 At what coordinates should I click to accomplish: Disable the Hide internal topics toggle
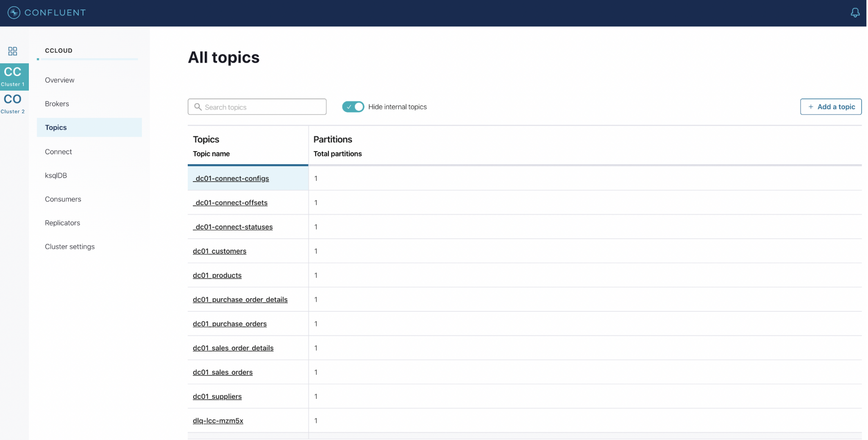coord(353,107)
